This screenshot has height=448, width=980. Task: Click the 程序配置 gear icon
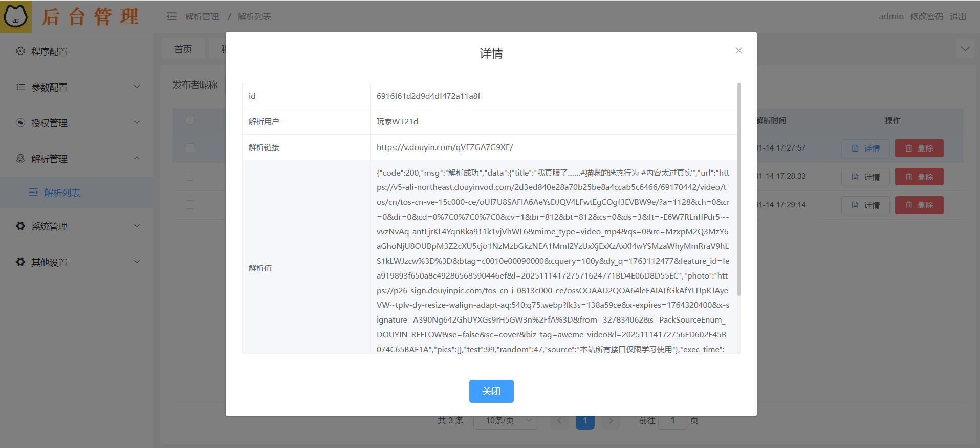coord(20,51)
